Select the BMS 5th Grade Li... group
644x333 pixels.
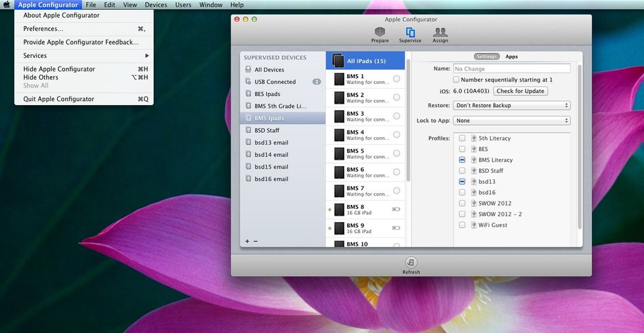click(283, 106)
